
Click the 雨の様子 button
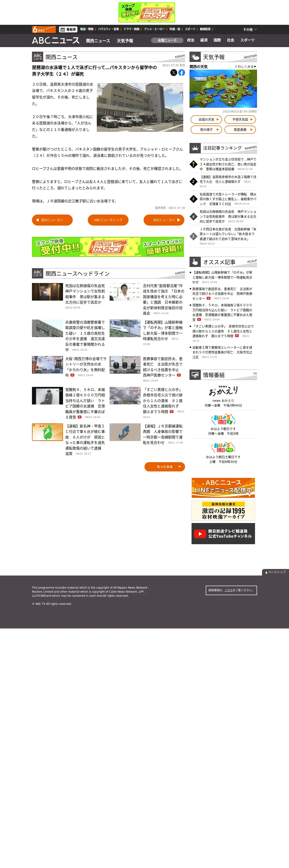[x=206, y=130]
